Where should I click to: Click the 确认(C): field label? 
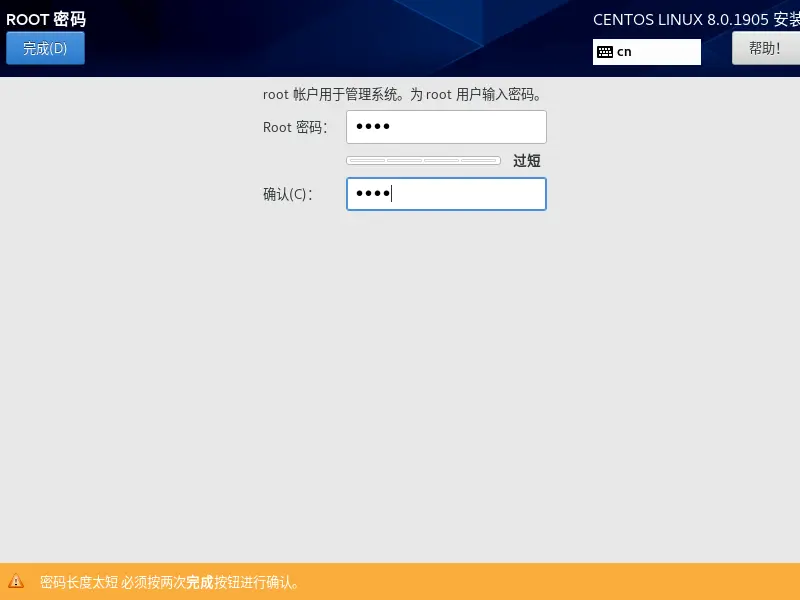pos(288,194)
